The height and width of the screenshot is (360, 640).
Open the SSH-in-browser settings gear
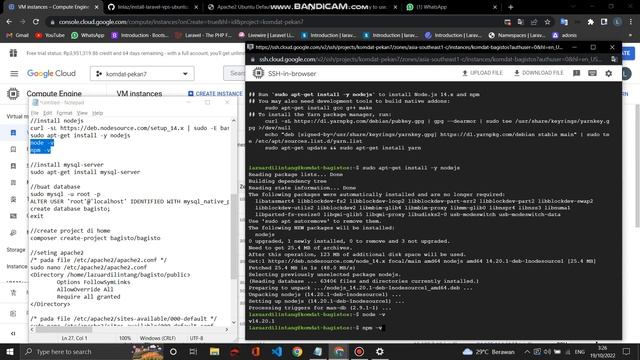pyautogui.click(x=609, y=73)
